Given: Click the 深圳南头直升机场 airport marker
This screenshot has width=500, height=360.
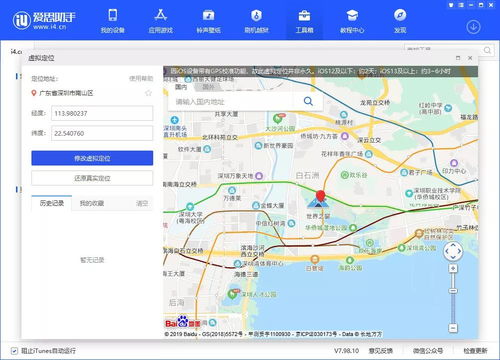Looking at the screenshot, I should click(x=174, y=120).
